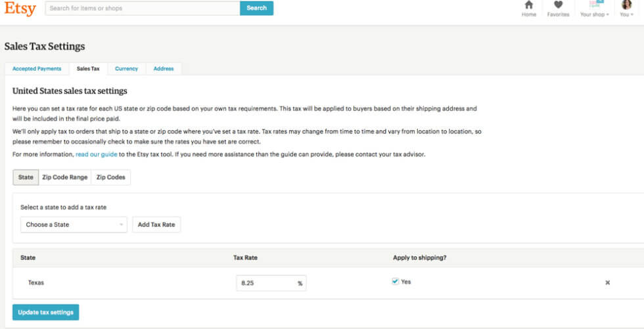644x329 pixels.
Task: Expand the Choose a State dropdown
Action: tap(73, 225)
